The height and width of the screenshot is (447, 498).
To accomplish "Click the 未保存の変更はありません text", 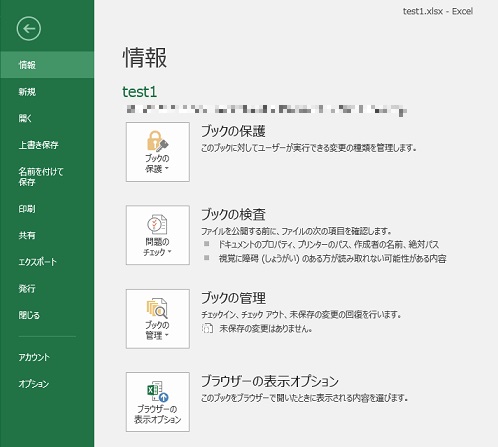I will [266, 329].
